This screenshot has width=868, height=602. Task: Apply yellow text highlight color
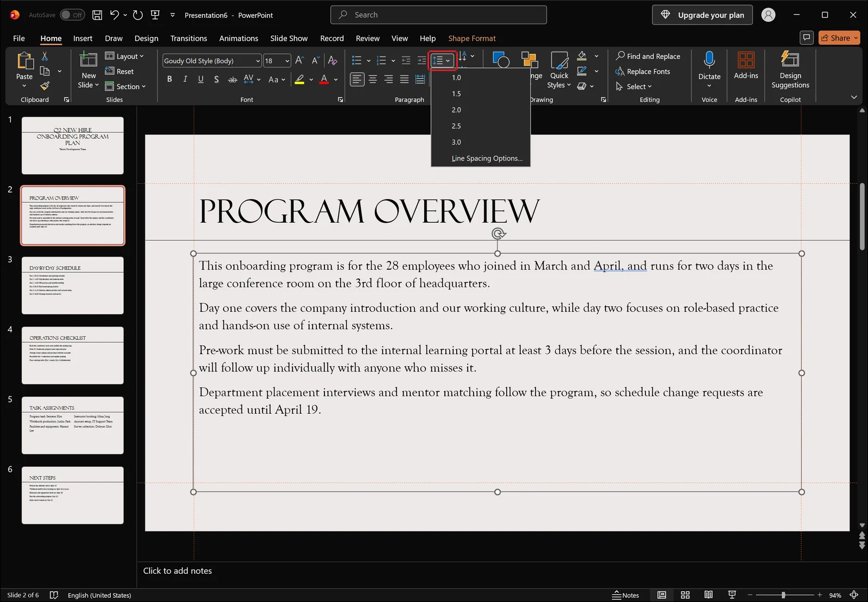pyautogui.click(x=299, y=79)
